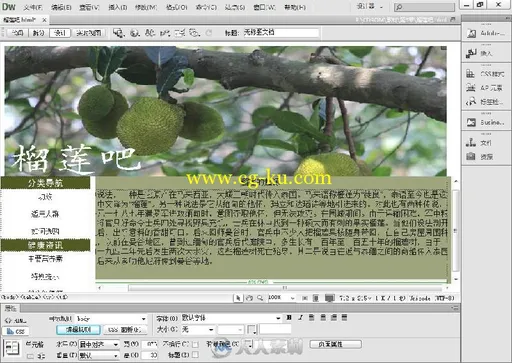This screenshot has height=363, width=512.
Task: Click the Justify icon in Properties
Action: click(x=345, y=318)
